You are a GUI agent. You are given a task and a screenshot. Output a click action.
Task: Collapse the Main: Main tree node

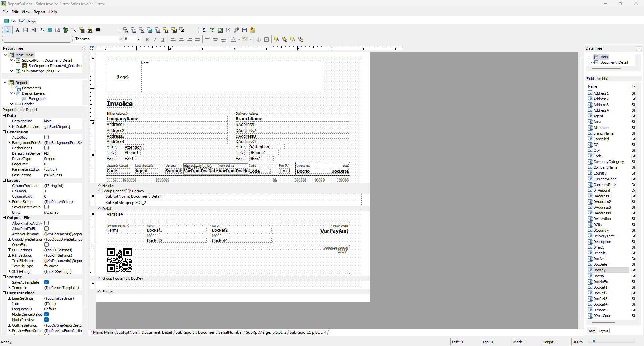click(5, 55)
